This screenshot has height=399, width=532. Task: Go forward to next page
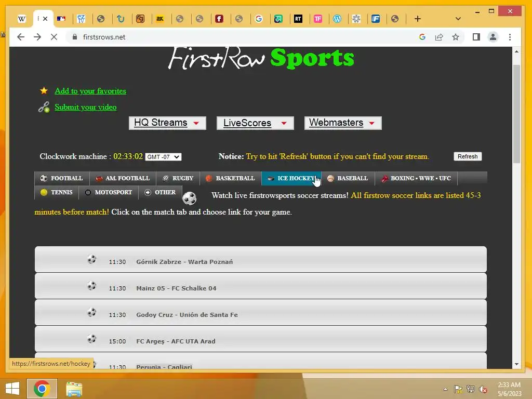[x=37, y=37]
